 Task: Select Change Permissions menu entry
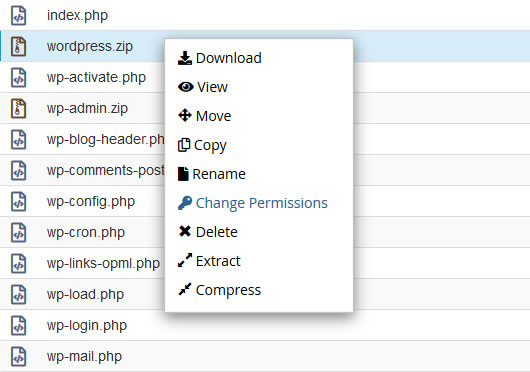point(262,203)
